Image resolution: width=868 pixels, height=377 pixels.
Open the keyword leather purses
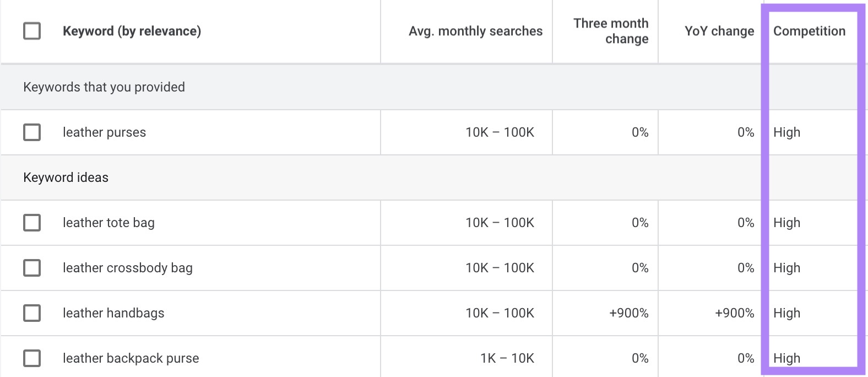point(103,132)
